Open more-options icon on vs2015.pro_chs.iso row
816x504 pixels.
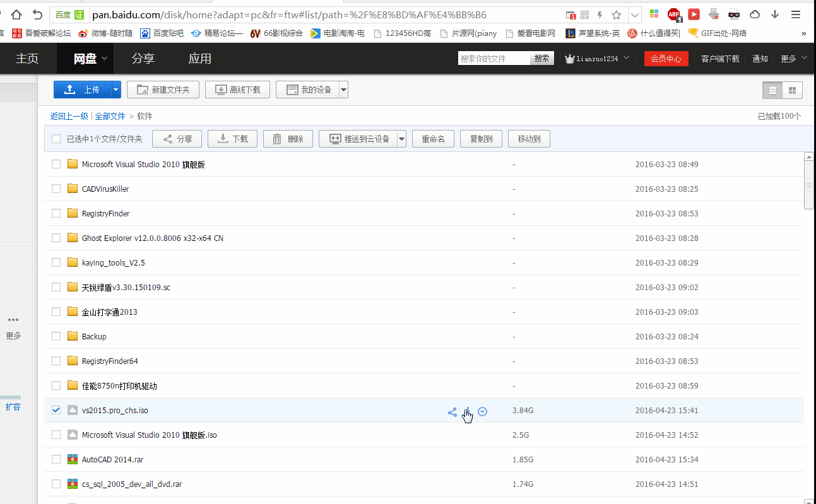(x=483, y=411)
